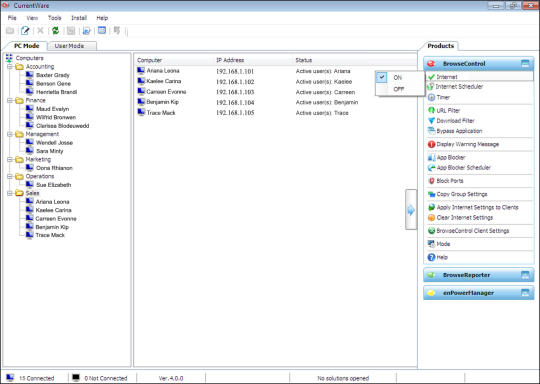540x384 pixels.
Task: Open the File menu
Action: [x=12, y=18]
